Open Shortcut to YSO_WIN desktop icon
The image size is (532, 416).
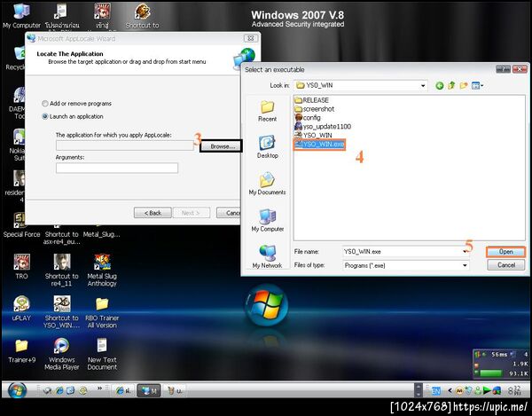(x=62, y=312)
